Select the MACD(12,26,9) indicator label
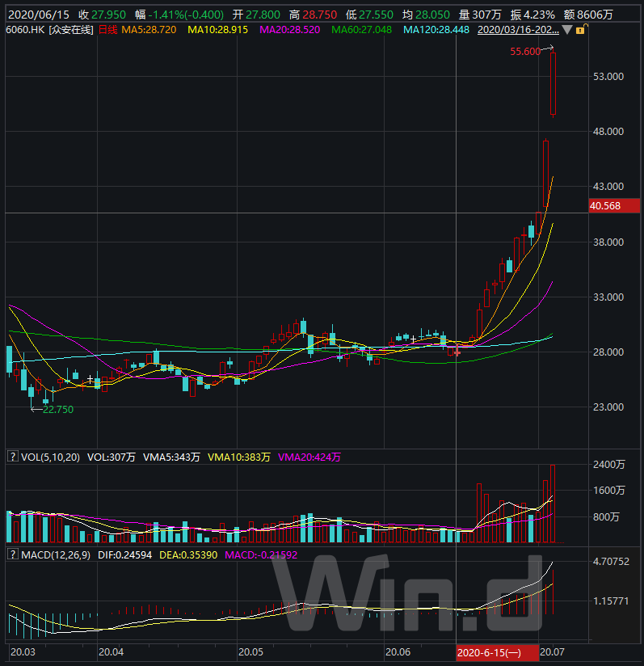Screen dimensions: 644x666 coord(56,554)
